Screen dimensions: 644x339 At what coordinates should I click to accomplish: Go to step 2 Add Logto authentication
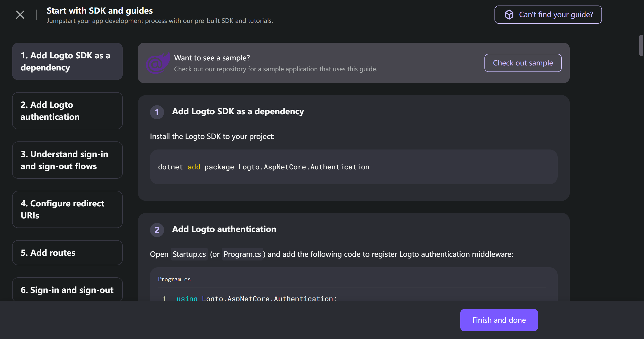67,111
